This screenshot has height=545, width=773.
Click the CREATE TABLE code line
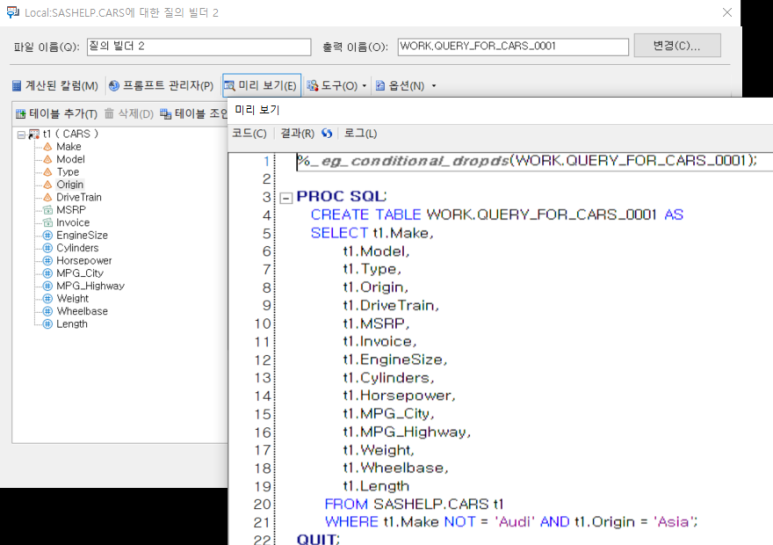pos(497,215)
